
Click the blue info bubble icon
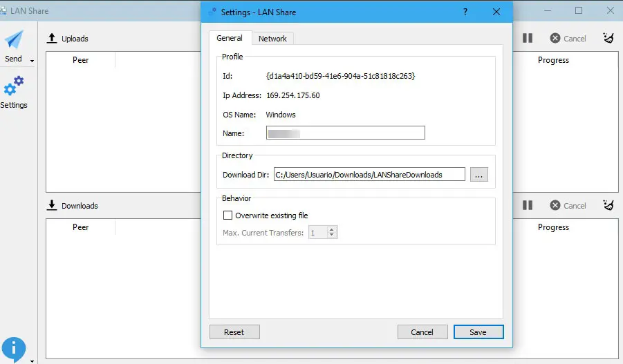click(14, 349)
